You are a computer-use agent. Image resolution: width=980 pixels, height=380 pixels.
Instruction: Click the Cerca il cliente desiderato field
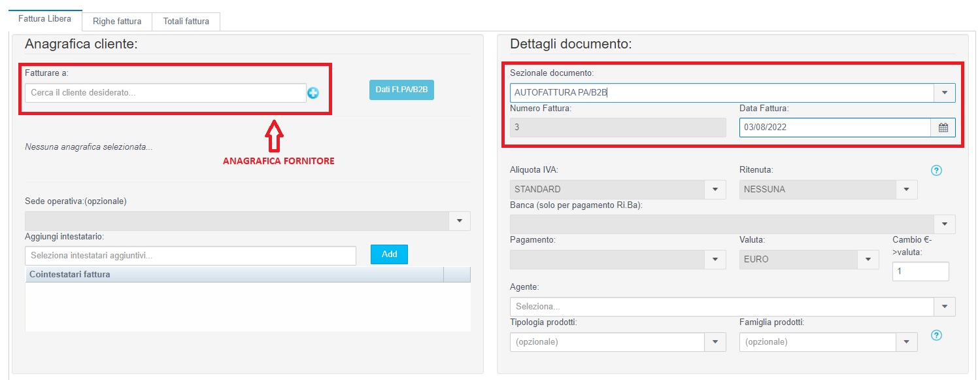(165, 93)
